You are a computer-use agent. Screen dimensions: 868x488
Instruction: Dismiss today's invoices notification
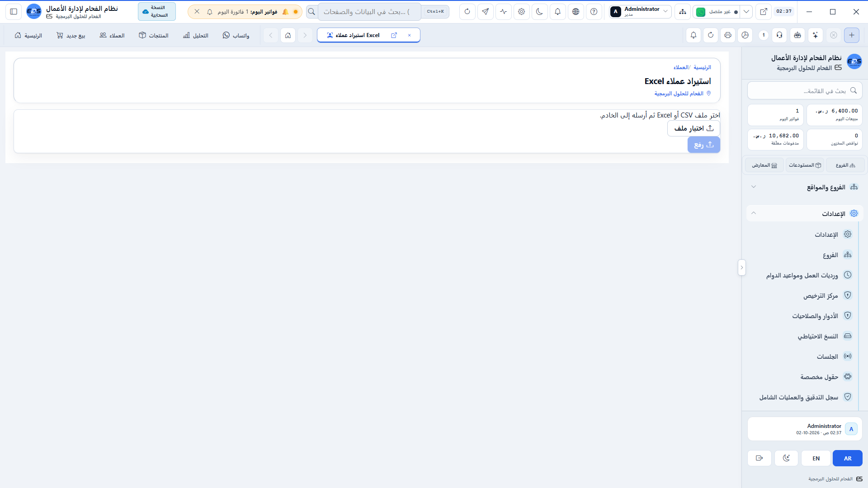click(x=197, y=12)
